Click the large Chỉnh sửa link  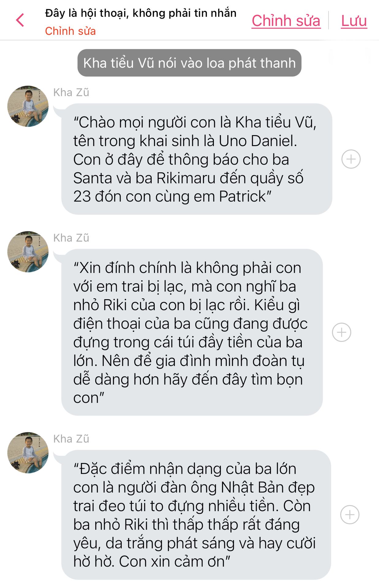[286, 21]
